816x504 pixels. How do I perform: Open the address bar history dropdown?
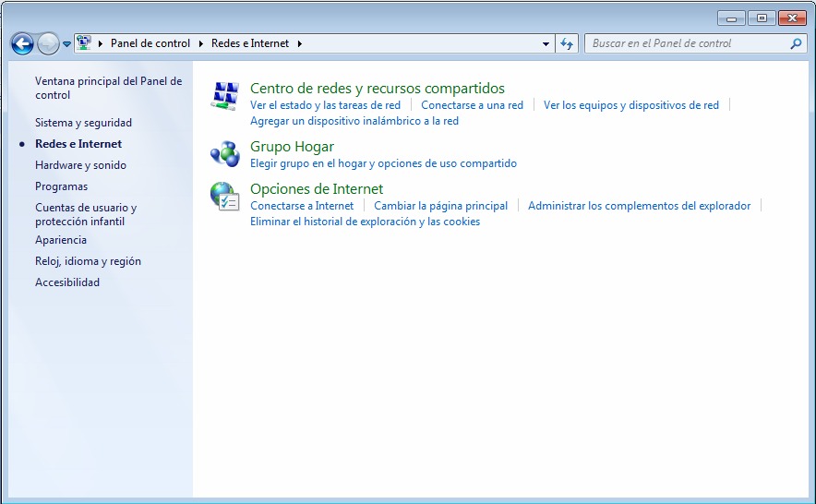click(546, 43)
